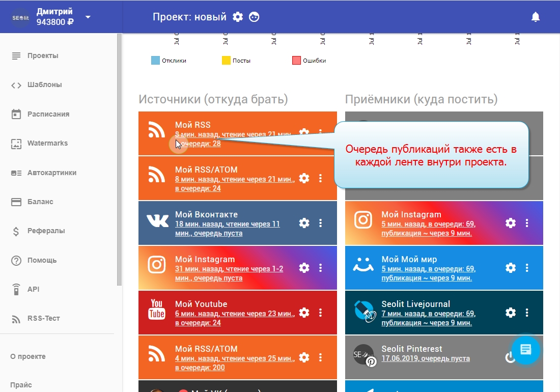This screenshot has width=560, height=392.
Task: Click the face icon beside project title
Action: point(254,17)
